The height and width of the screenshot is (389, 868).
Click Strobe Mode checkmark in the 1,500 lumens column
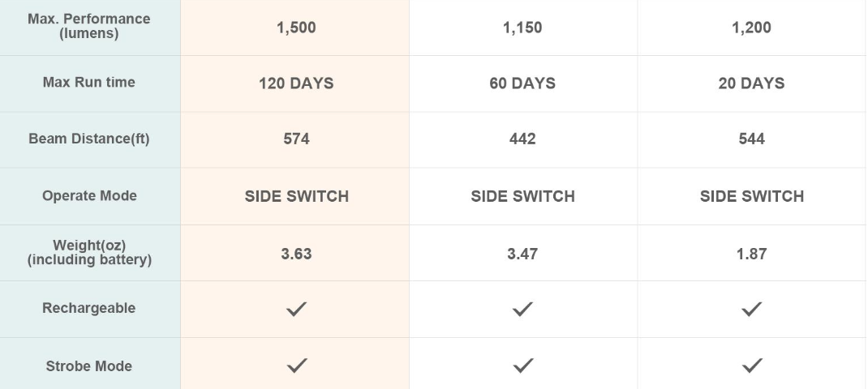pyautogui.click(x=296, y=365)
